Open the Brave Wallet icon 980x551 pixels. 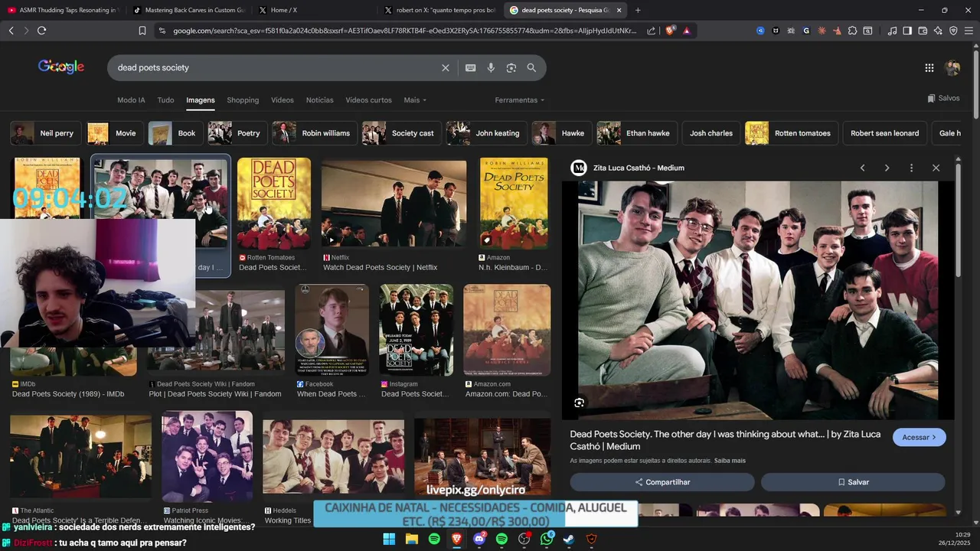(923, 31)
